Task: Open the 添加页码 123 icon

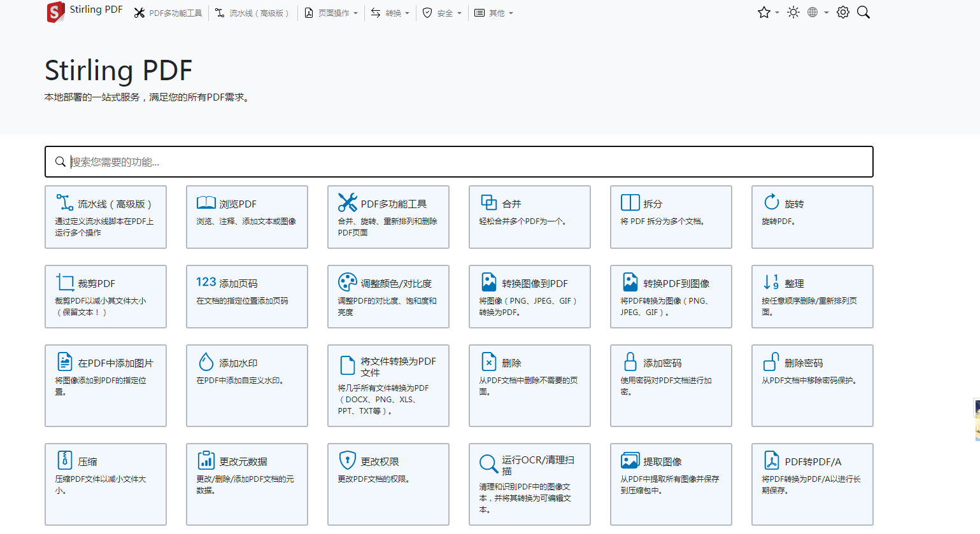Action: tap(206, 282)
